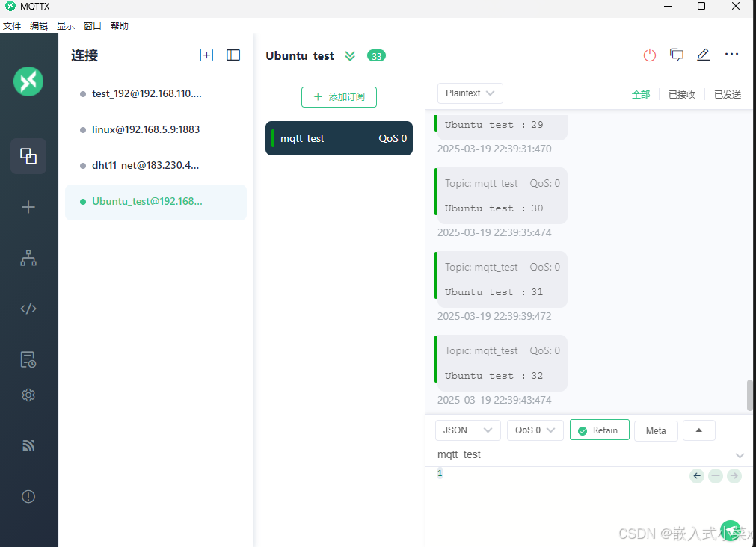Disconnect using the red power icon

(650, 55)
